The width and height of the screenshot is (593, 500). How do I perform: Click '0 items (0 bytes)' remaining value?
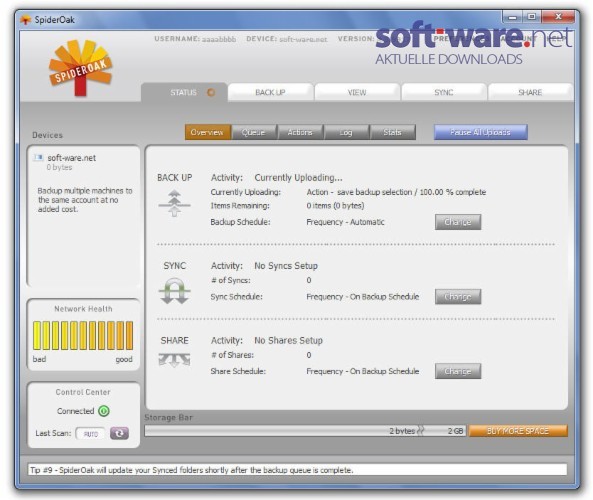coord(335,206)
